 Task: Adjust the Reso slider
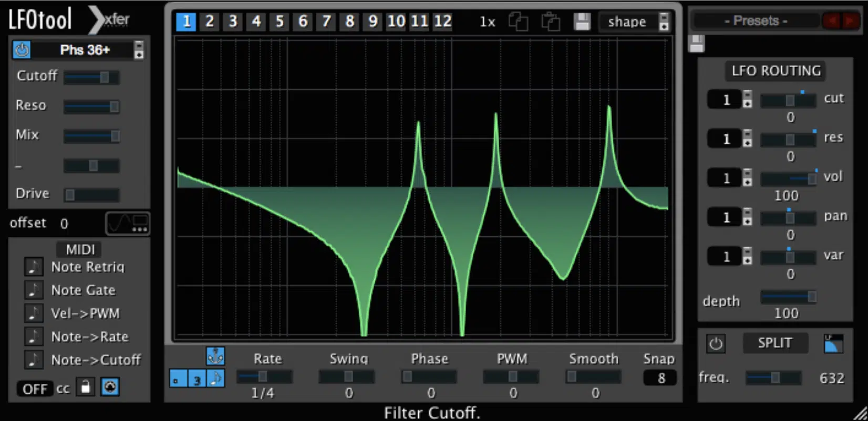point(91,107)
